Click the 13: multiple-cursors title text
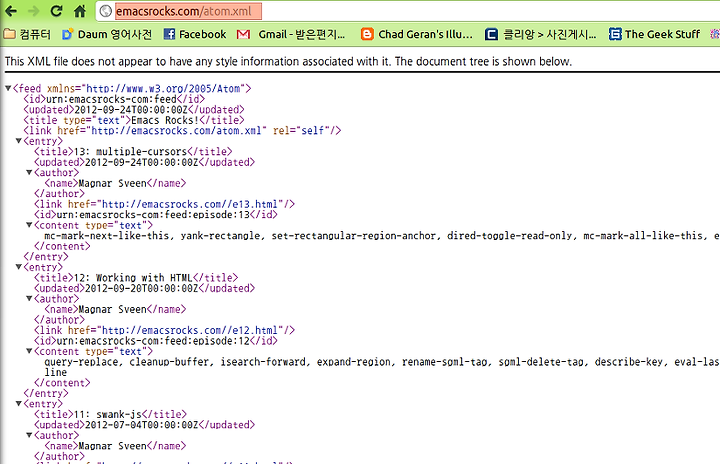Viewport: 720px width, 464px height. [130, 152]
